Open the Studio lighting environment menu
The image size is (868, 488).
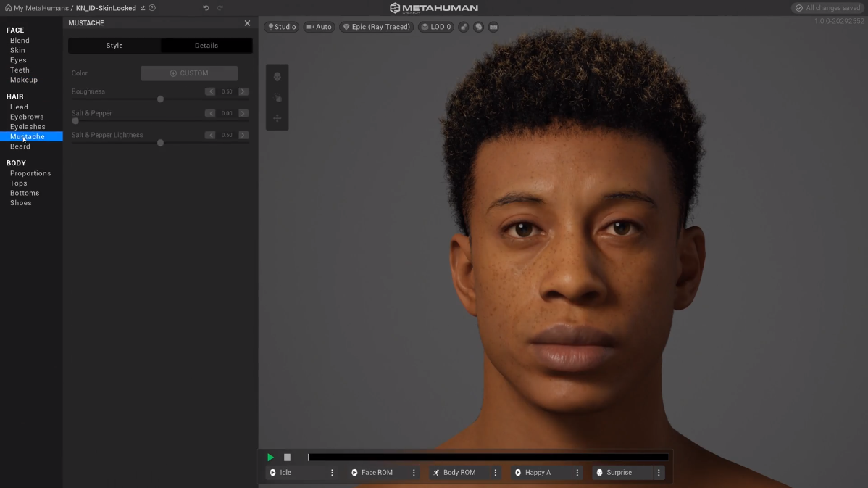[x=283, y=27]
